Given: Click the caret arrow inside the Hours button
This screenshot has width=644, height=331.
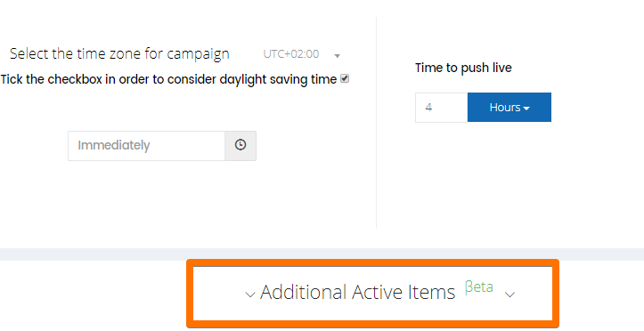Looking at the screenshot, I should click(526, 109).
